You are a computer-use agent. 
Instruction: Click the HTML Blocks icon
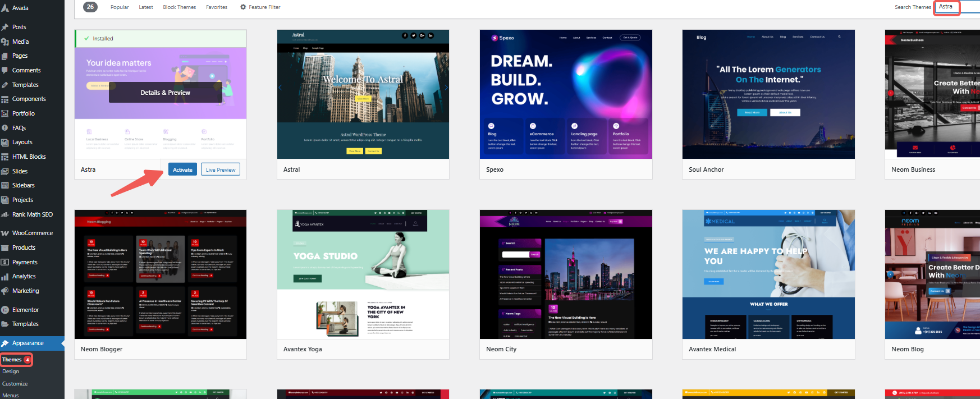4,157
